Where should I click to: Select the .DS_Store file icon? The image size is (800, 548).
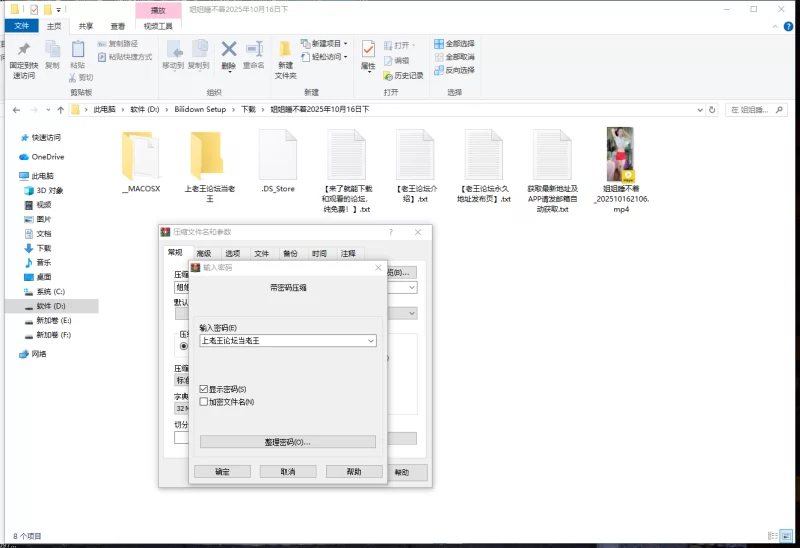point(278,156)
